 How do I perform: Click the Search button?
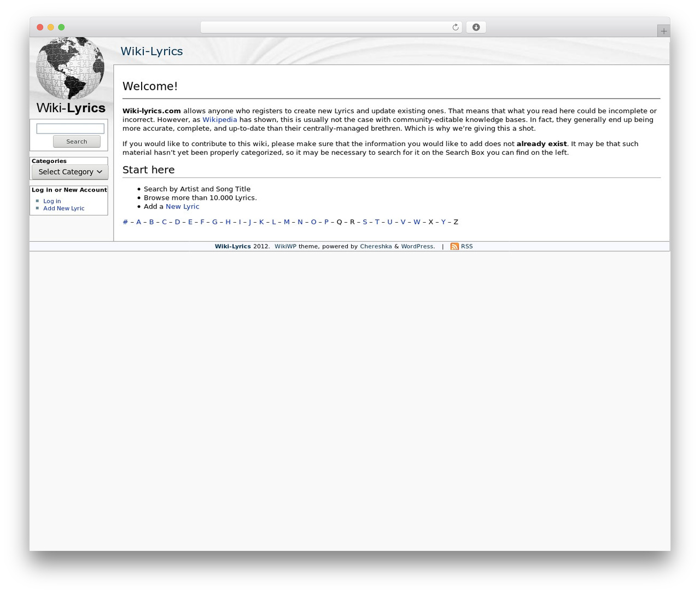(77, 142)
